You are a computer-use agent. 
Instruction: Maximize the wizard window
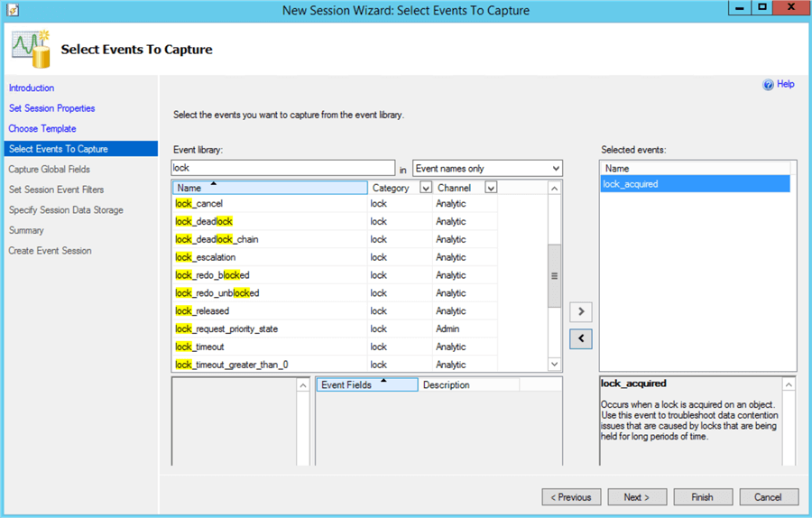tap(762, 8)
